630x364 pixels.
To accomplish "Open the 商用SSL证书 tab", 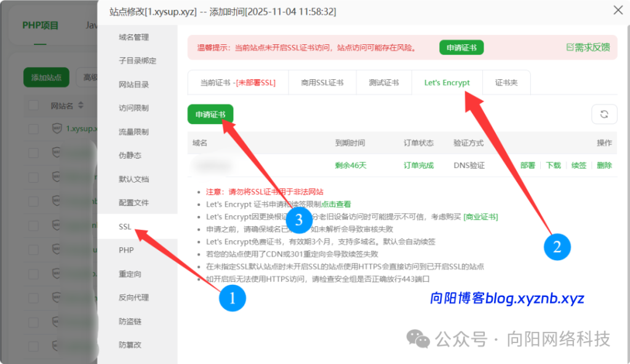I will tap(322, 83).
